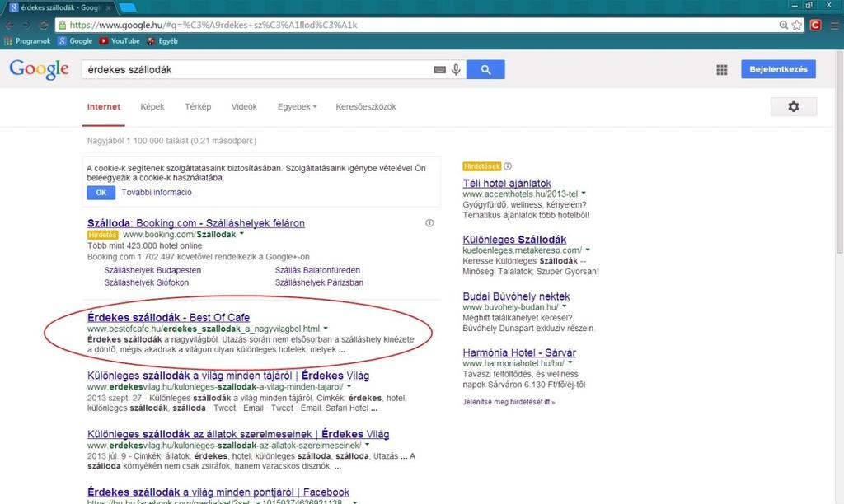Click the Google logo
Screen dimensions: 844x504
coord(40,69)
